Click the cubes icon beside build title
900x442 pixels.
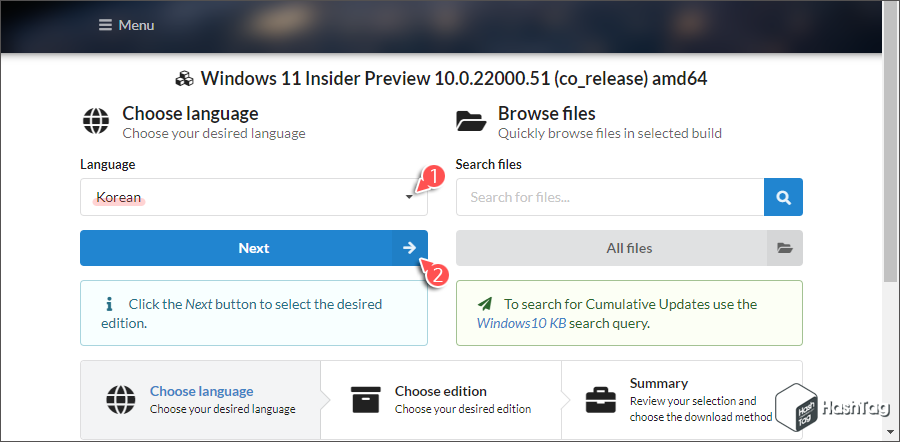click(x=184, y=79)
